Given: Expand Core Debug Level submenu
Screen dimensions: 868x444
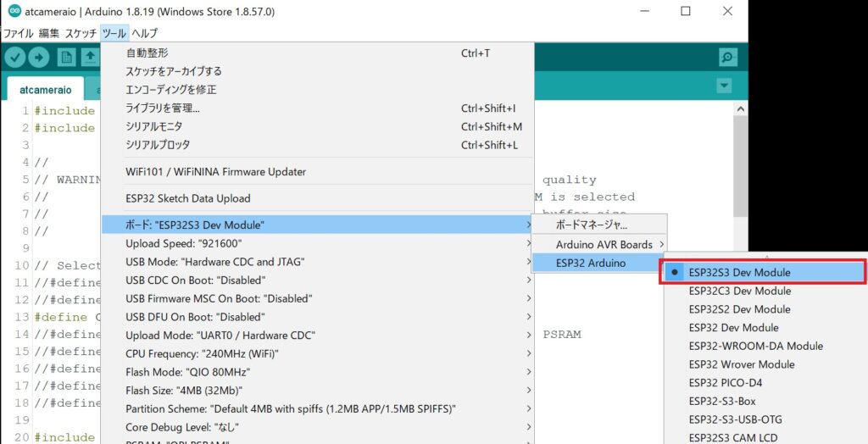Looking at the screenshot, I should tap(317, 427).
